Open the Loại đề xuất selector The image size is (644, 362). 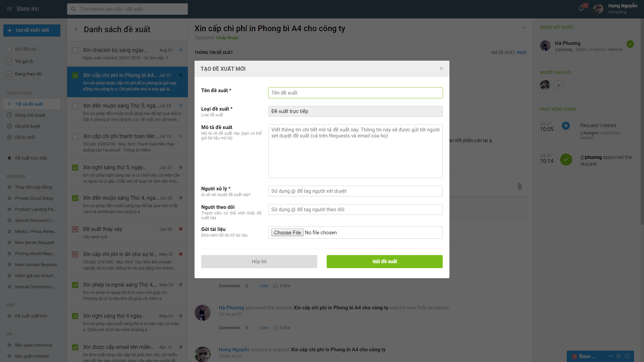(x=355, y=111)
